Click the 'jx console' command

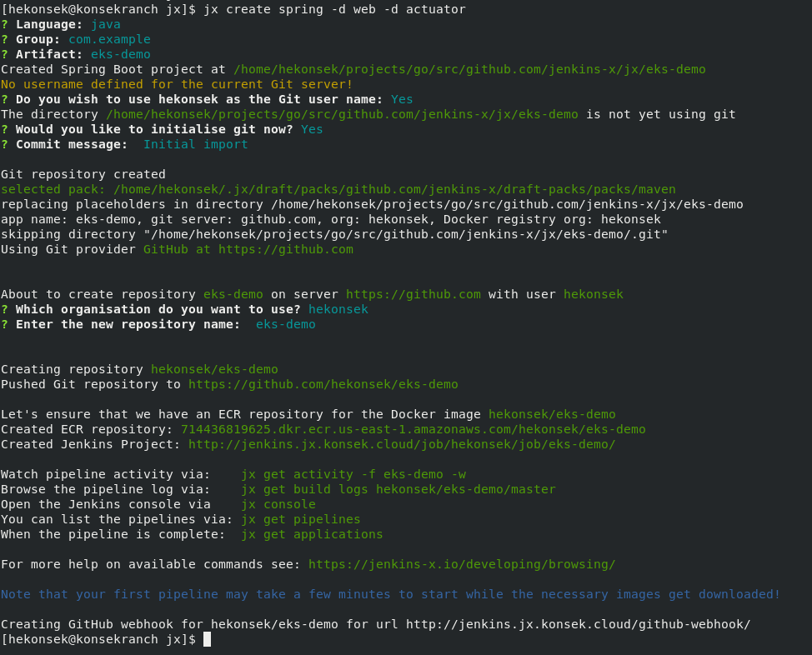click(278, 505)
